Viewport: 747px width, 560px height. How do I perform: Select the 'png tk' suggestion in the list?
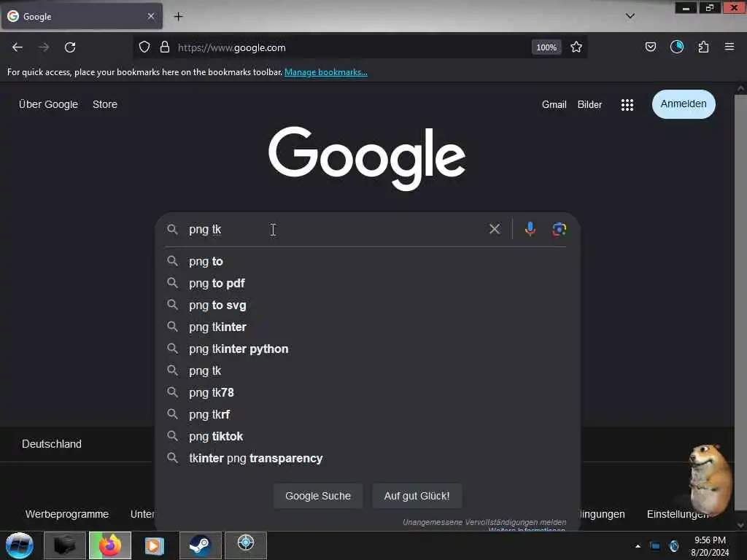[x=366, y=371]
